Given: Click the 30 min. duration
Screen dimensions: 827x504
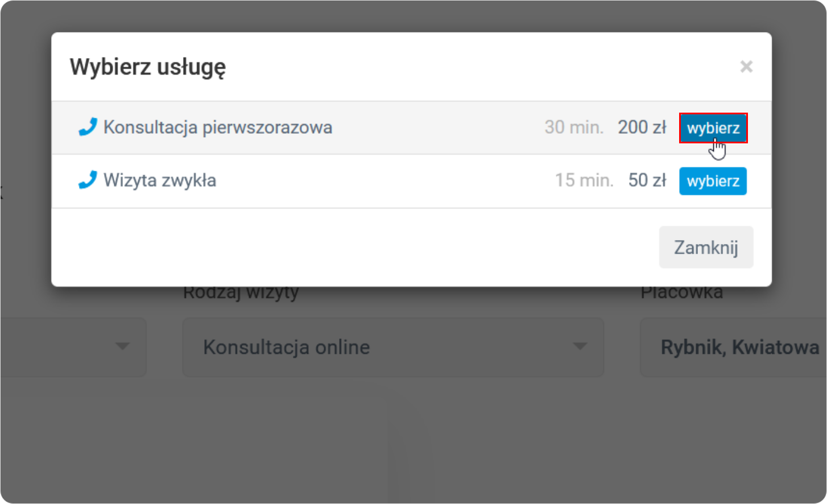Looking at the screenshot, I should coord(574,127).
